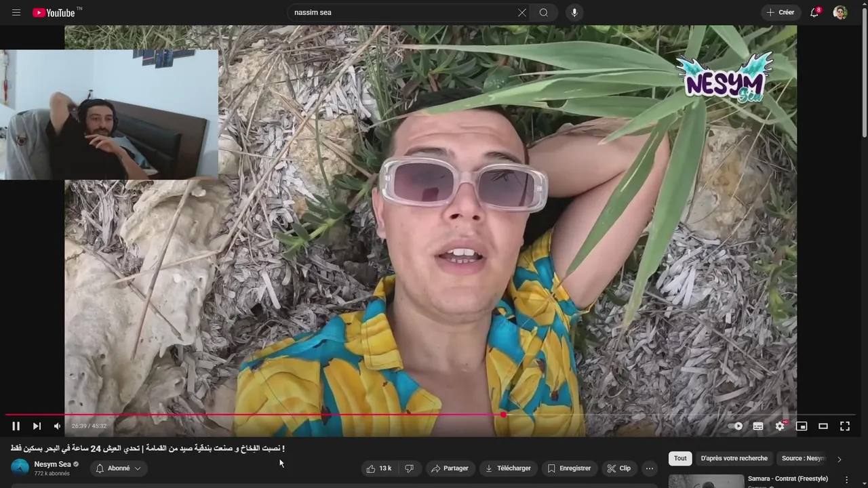The height and width of the screenshot is (488, 868).
Task: Start voice search with microphone
Action: (574, 12)
